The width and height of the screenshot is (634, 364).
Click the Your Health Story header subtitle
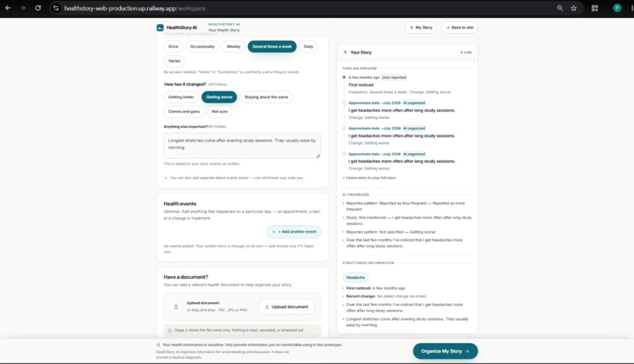point(223,31)
